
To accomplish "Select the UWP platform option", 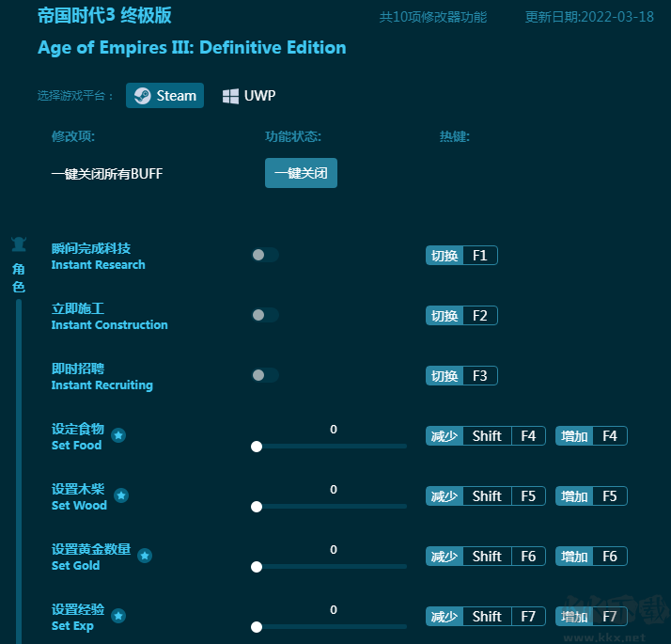I will tap(249, 96).
